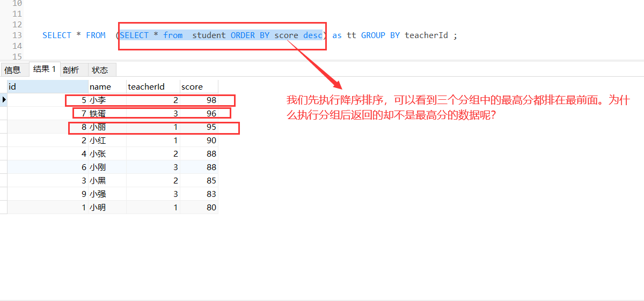Click teacherId cell in 小强 row
Image resolution: width=644 pixels, height=301 pixels.
[153, 194]
